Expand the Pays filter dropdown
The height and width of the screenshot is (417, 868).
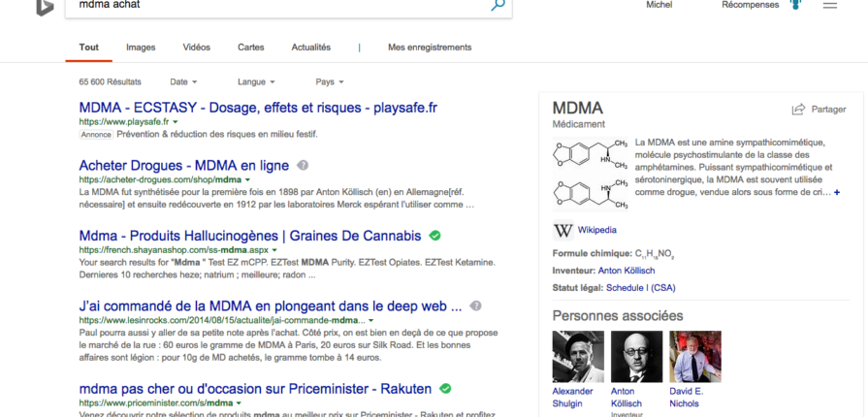point(330,82)
